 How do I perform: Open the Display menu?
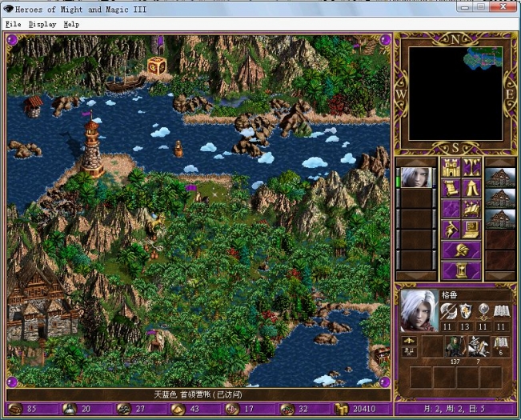42,24
